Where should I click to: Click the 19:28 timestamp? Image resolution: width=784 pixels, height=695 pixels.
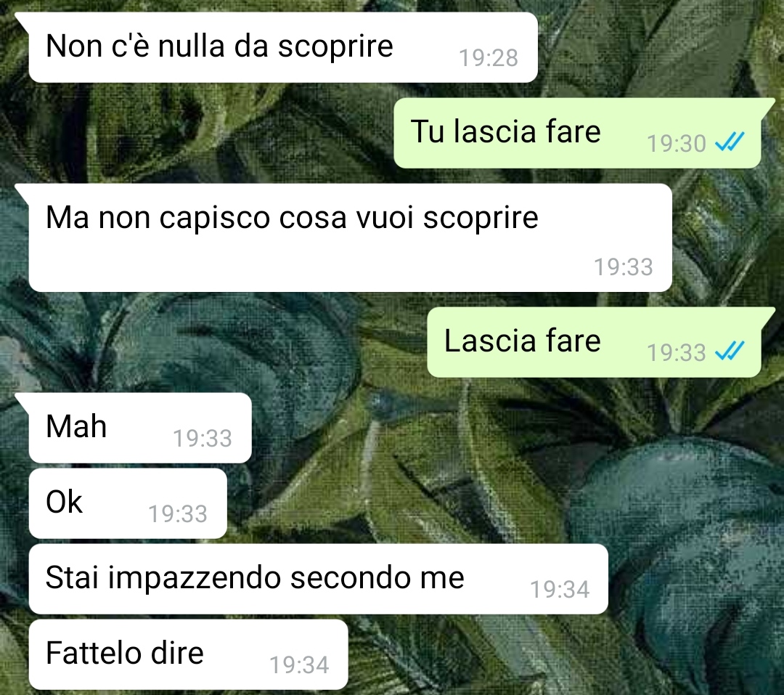click(x=489, y=58)
